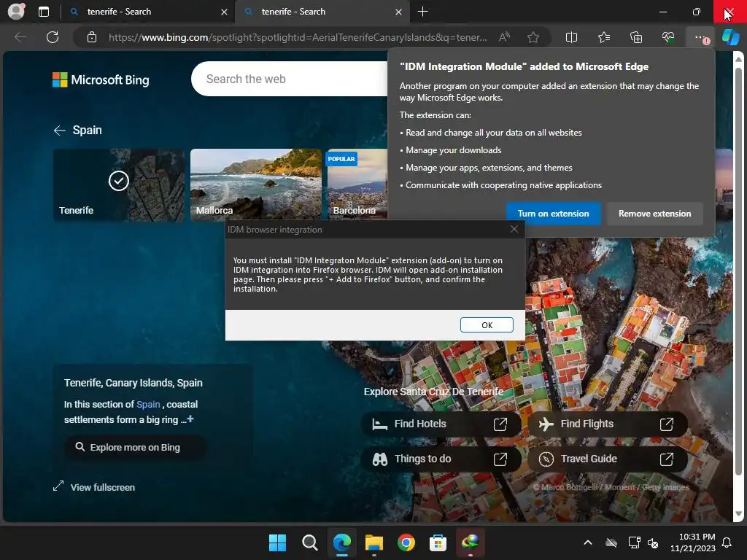This screenshot has width=747, height=560.
Task: Expand the Tenerife description plus sign
Action: (190, 419)
